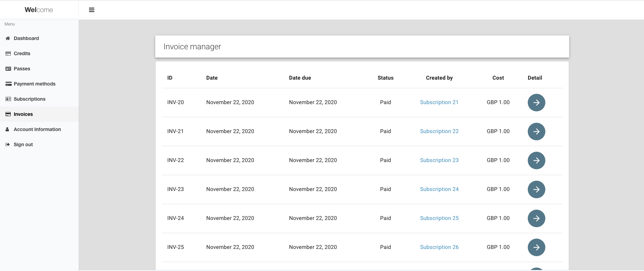Click the date due cell of INV-25
The width and height of the screenshot is (644, 271).
[x=313, y=247]
